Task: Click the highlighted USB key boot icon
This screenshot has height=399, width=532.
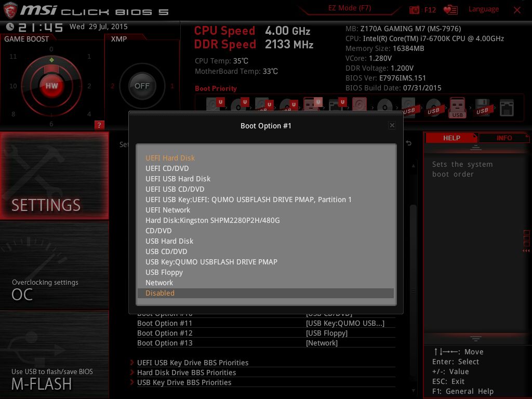Action: pyautogui.click(x=457, y=108)
